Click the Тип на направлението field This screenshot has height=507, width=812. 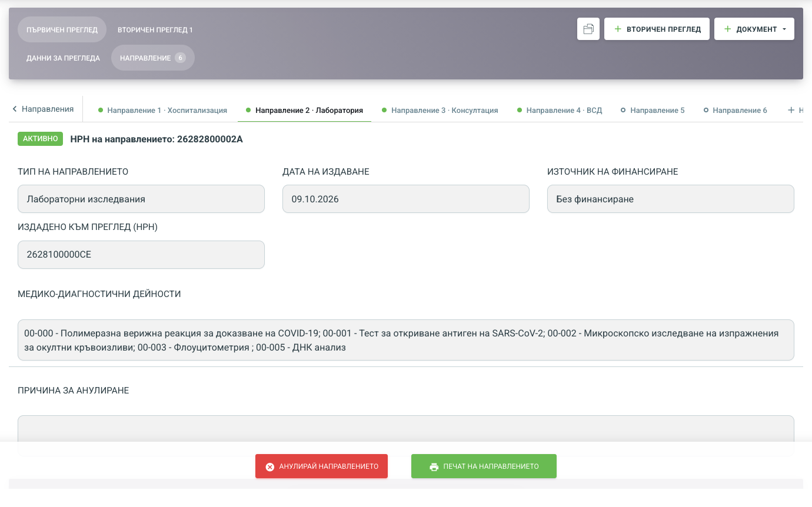[x=141, y=199]
